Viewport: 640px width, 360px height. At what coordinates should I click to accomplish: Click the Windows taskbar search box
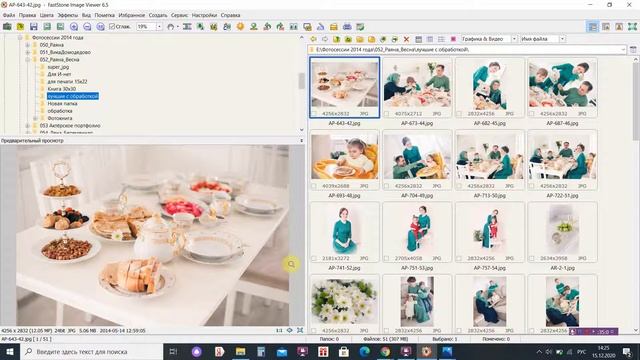tap(91, 351)
